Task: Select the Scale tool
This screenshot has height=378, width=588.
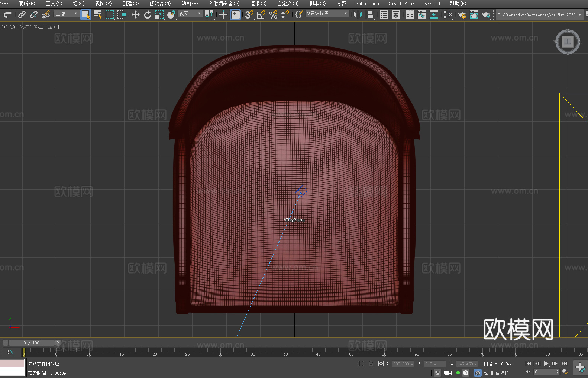Action: tap(159, 14)
